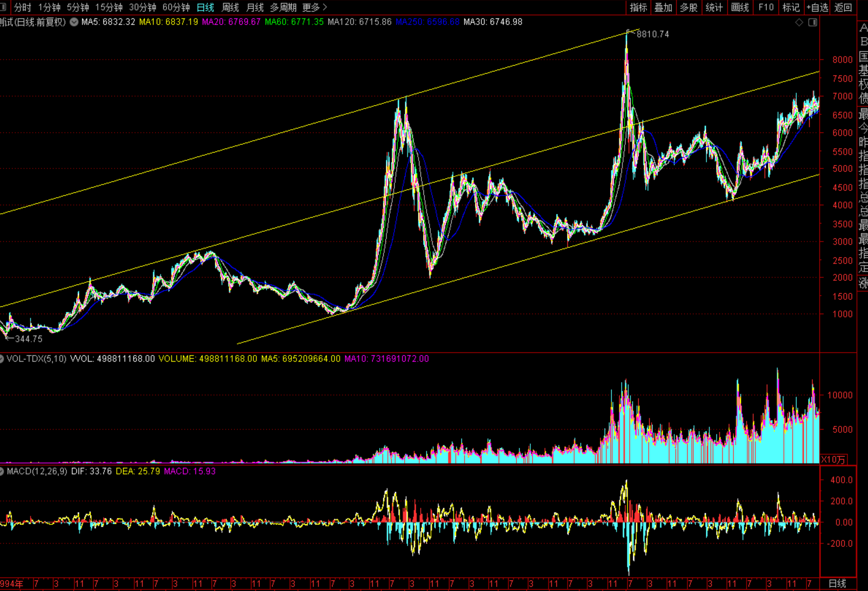Click the yellow MA10: 6837.19 readout
This screenshot has height=591, width=868.
point(169,22)
